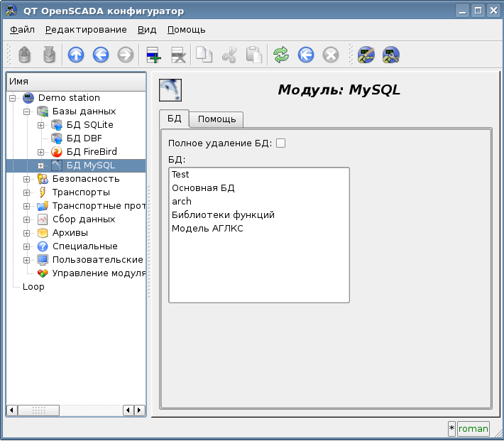The image size is (504, 441).
Task: Select Основная БД in the list
Action: 259,188
